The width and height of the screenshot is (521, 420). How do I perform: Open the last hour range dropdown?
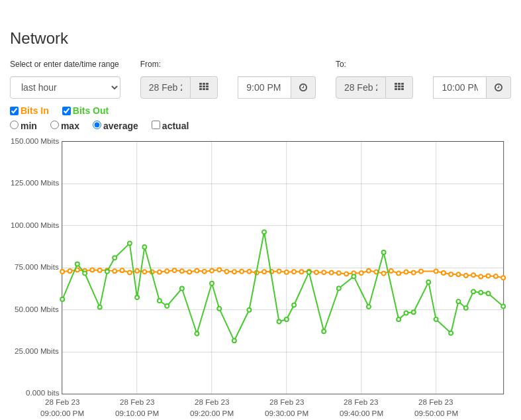[x=65, y=87]
